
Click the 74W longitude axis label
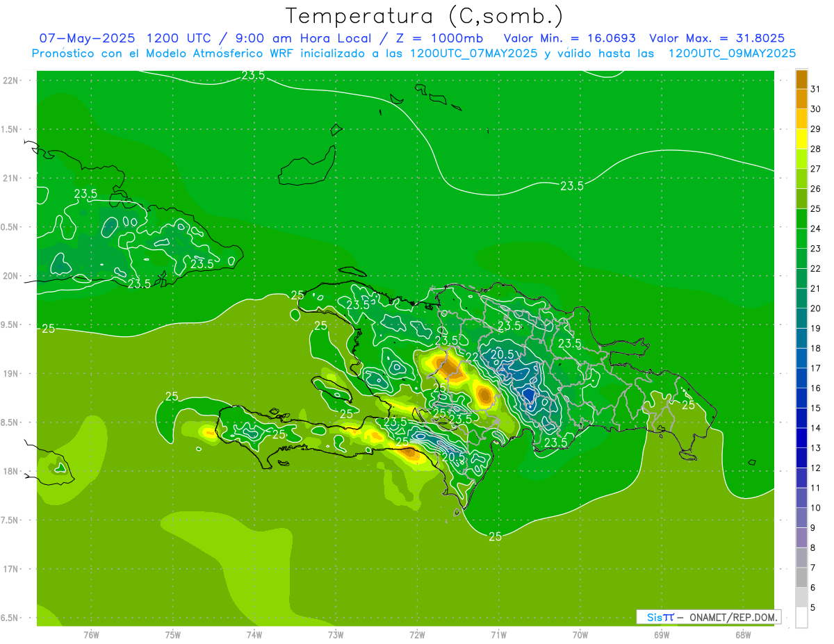pyautogui.click(x=254, y=636)
